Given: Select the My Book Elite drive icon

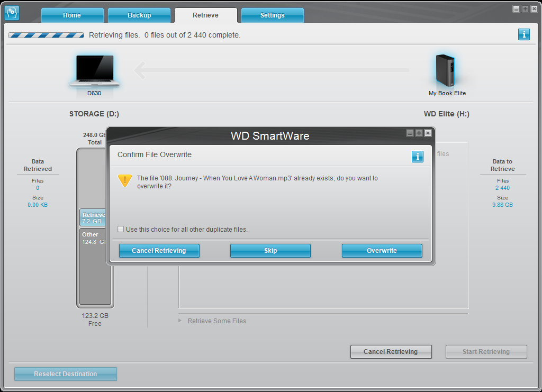Looking at the screenshot, I should (x=445, y=71).
